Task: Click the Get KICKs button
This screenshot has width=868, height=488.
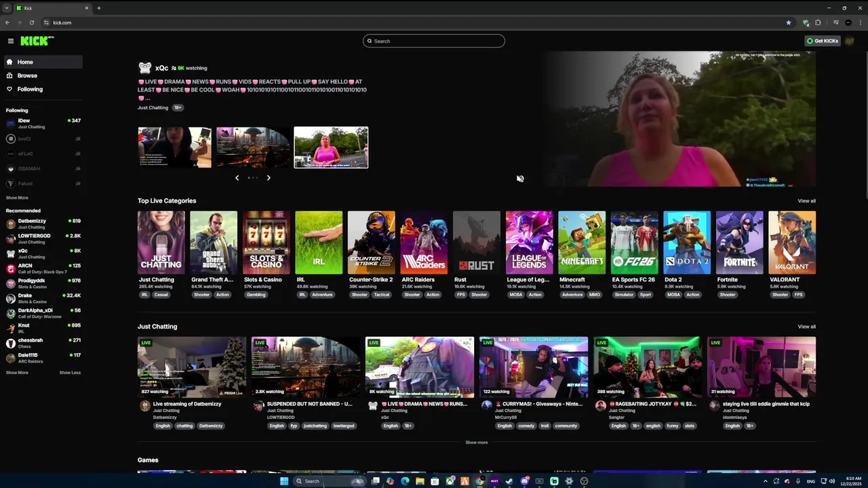Action: pos(823,41)
